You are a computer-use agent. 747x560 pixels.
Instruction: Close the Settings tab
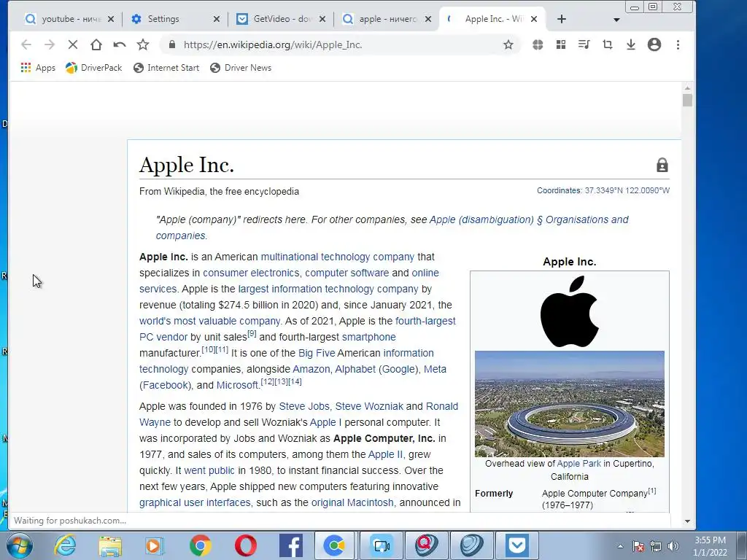(216, 19)
